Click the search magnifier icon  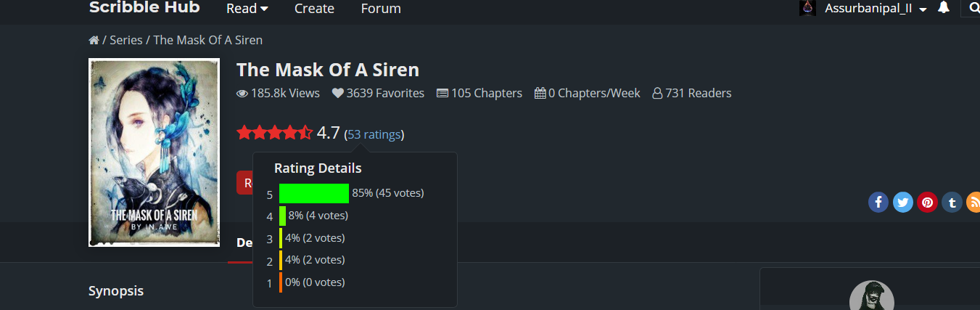click(x=973, y=8)
